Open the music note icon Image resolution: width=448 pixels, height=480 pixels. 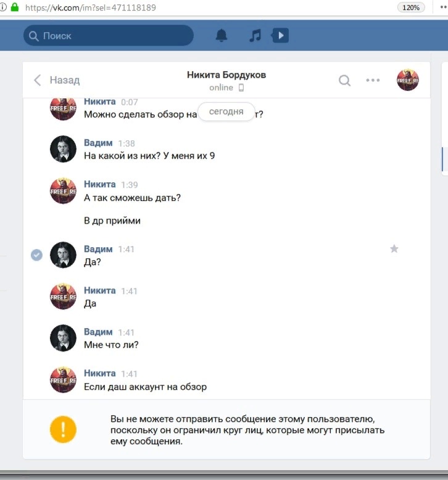[x=255, y=35]
